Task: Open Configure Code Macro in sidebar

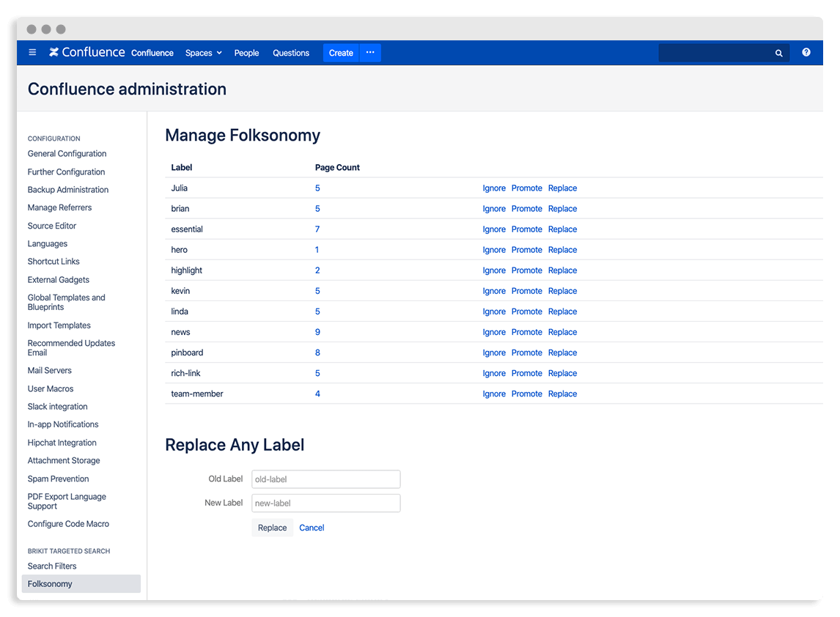Action: pos(69,525)
